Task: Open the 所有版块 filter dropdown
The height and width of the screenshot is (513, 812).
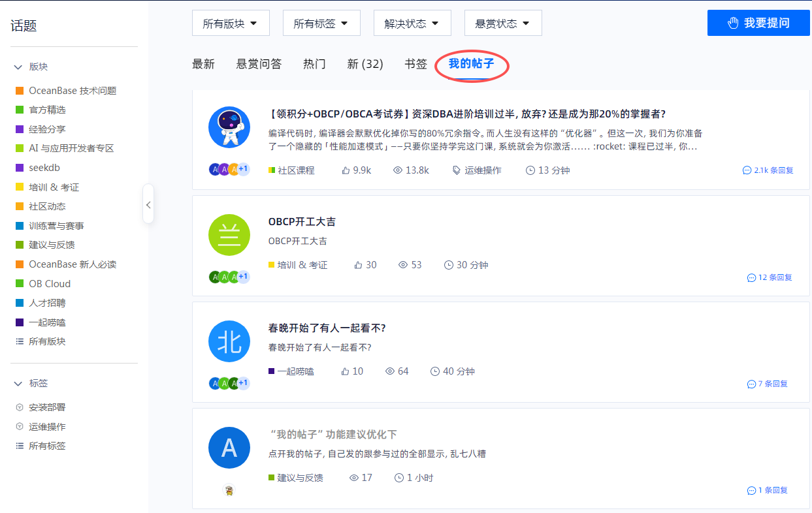Action: click(231, 23)
